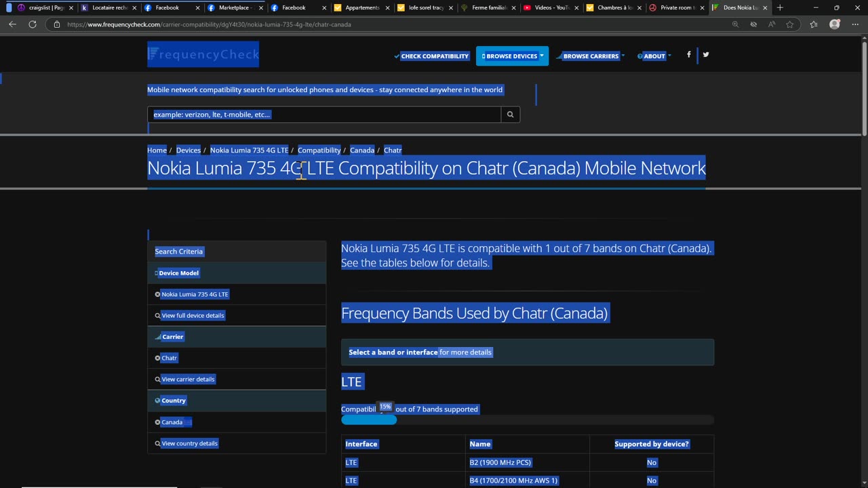Click the Frequency Bands Used by Chatr heading
This screenshot has height=488, width=868.
(474, 313)
